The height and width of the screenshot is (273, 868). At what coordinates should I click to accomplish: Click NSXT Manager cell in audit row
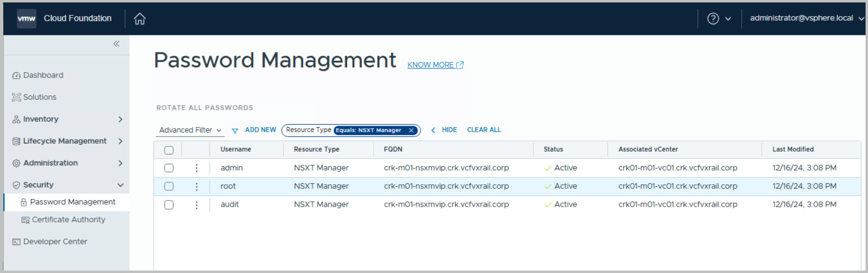click(321, 205)
